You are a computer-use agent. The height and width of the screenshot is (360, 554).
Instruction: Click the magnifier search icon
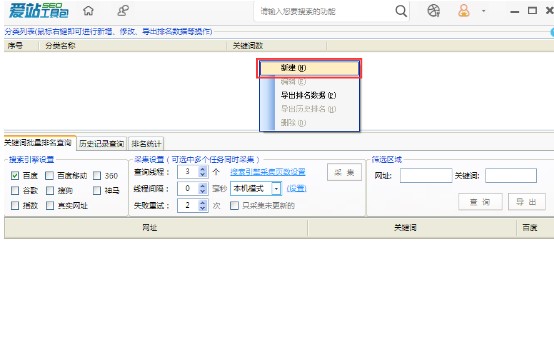401,11
